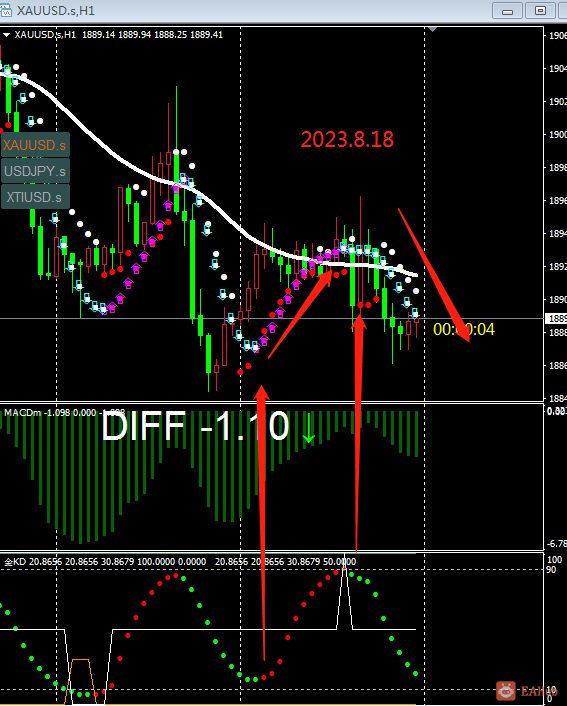Minimize the XAUUSD.s,H1 chart window
Screen dimensions: 567x706
pyautogui.click(x=507, y=11)
